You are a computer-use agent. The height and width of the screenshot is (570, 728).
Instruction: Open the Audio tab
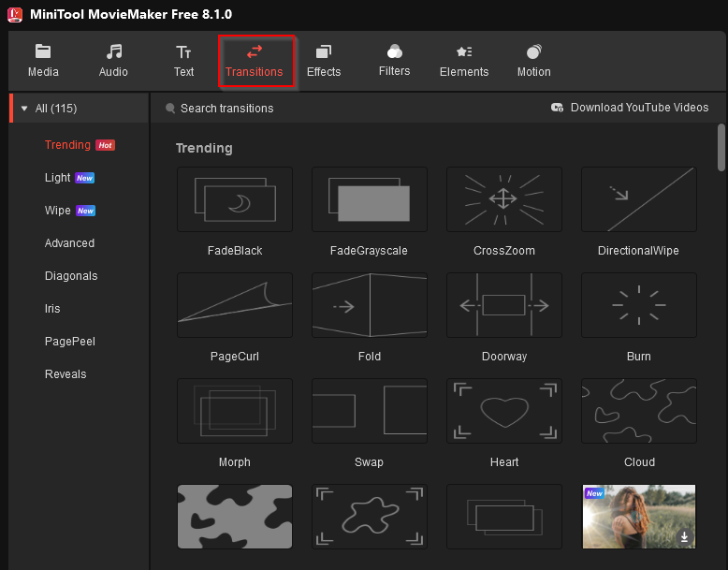pyautogui.click(x=113, y=61)
